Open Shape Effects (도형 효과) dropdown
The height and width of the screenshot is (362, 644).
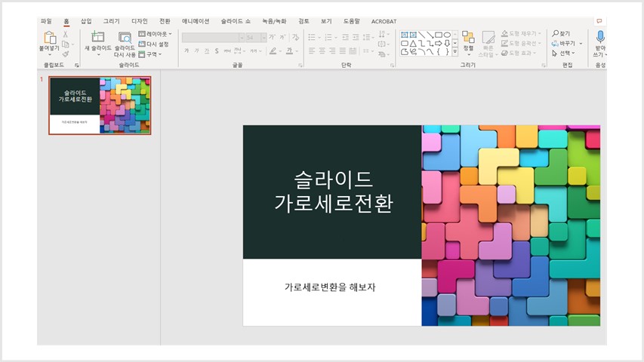519,53
